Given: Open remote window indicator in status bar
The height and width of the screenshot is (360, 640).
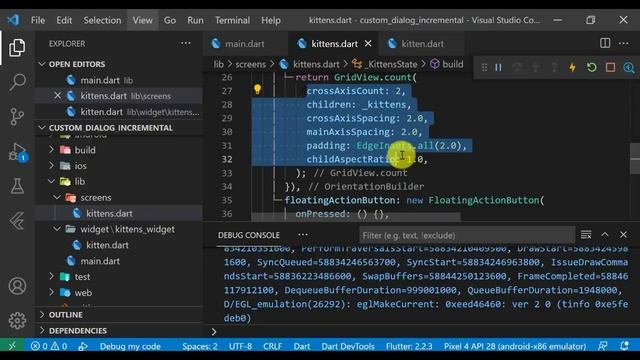Looking at the screenshot, I should [x=12, y=346].
